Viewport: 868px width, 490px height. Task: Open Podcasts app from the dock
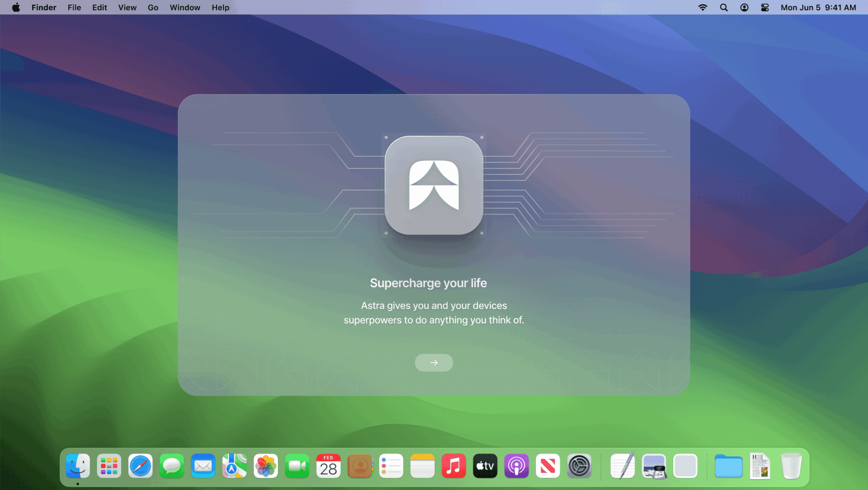coord(516,466)
